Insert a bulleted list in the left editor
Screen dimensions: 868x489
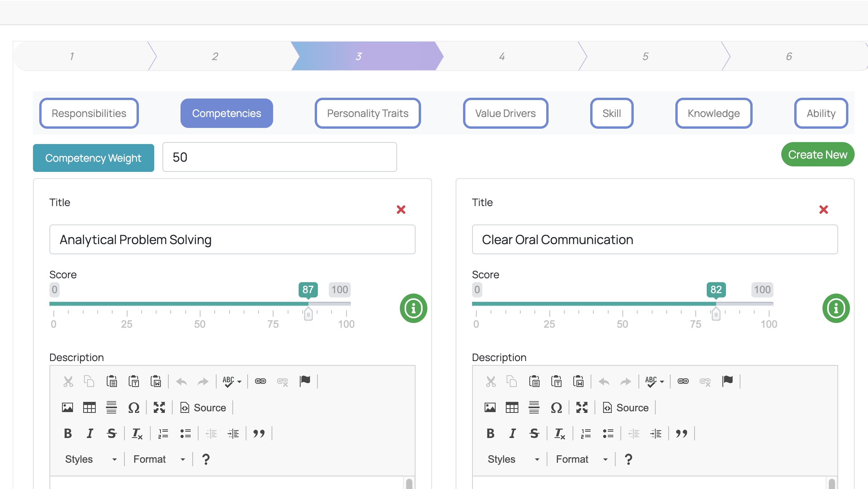[185, 433]
